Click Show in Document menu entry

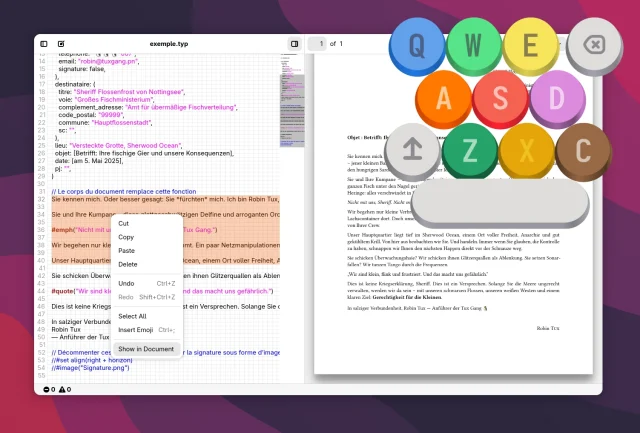[x=146, y=349]
